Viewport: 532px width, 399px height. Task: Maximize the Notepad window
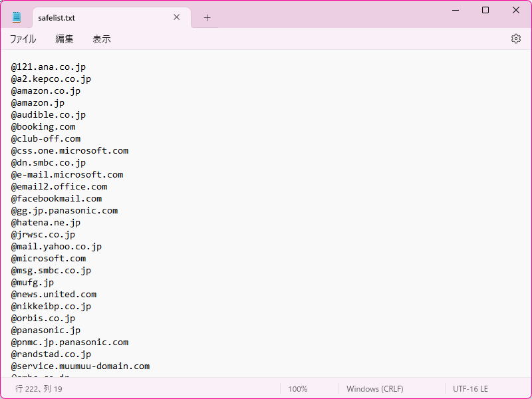[x=485, y=10]
